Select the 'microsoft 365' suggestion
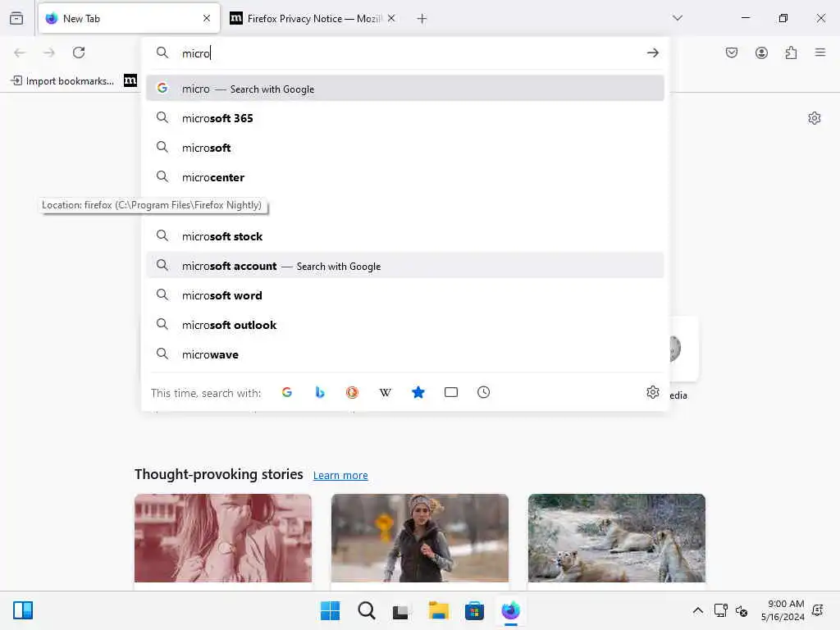840x630 pixels. (x=405, y=118)
